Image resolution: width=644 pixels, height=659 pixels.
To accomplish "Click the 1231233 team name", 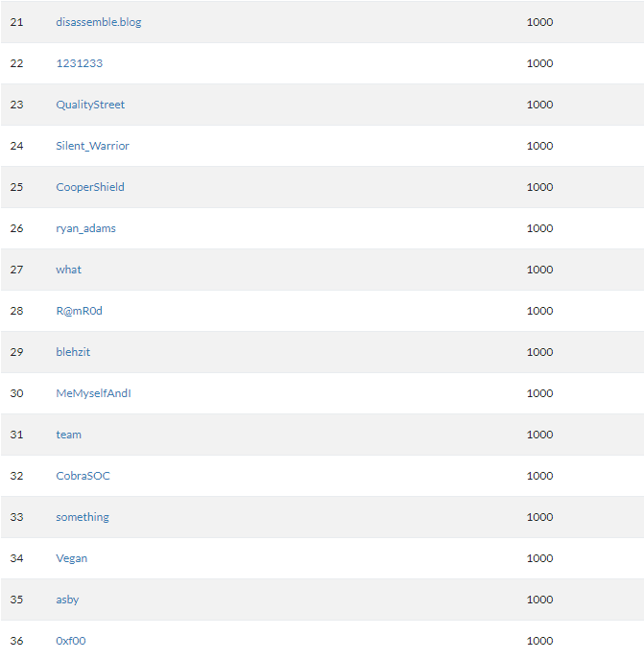I will click(79, 63).
